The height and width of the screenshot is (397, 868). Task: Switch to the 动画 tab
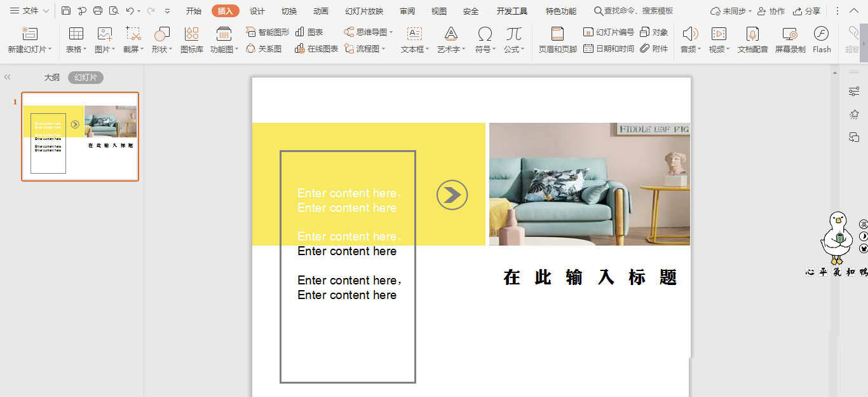tap(321, 11)
